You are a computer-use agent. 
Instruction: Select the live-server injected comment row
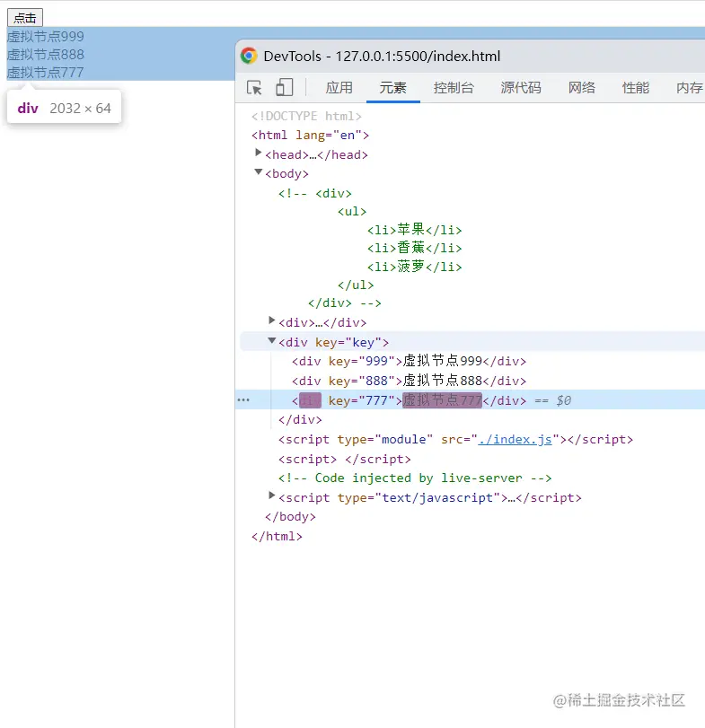[x=415, y=478]
